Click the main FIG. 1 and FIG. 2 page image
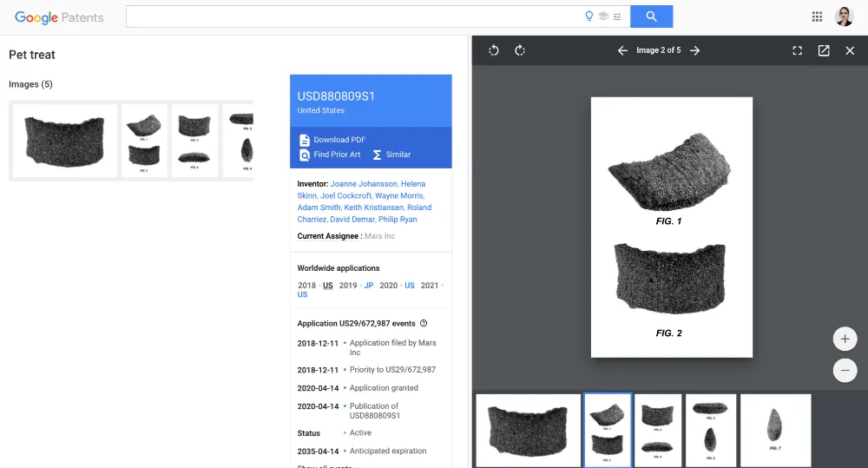 (x=672, y=227)
